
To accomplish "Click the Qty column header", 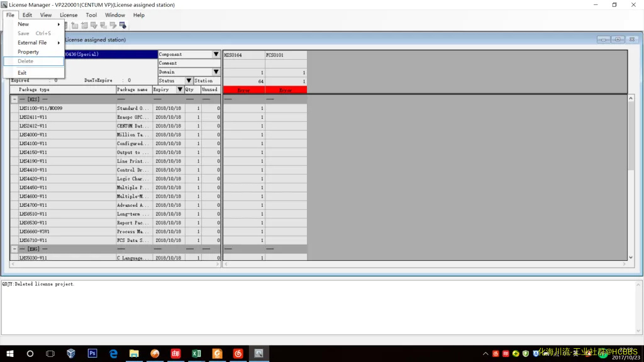I will [x=192, y=89].
